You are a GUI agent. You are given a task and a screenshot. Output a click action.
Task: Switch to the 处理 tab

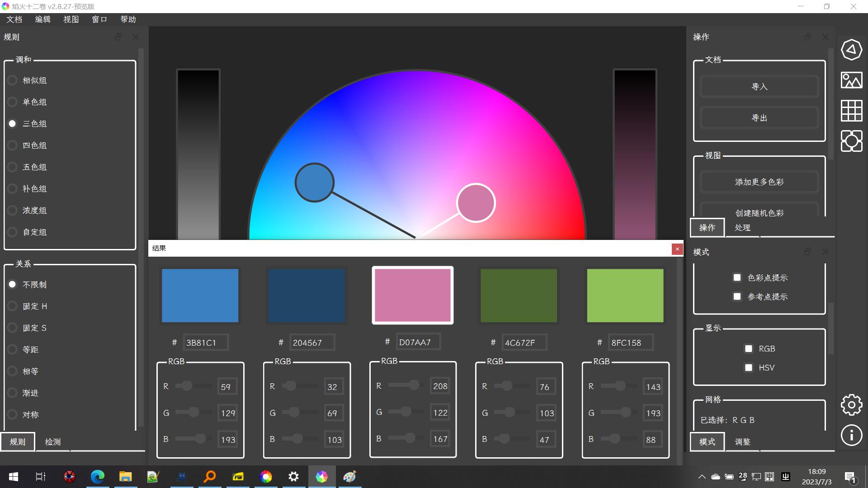coord(742,228)
